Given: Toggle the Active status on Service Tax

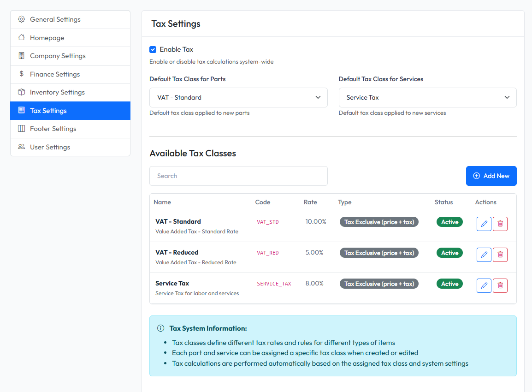Looking at the screenshot, I should click(449, 283).
